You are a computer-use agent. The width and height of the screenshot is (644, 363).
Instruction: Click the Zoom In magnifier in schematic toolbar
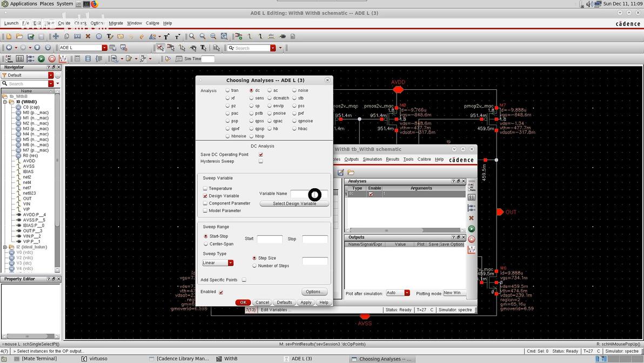(x=192, y=36)
